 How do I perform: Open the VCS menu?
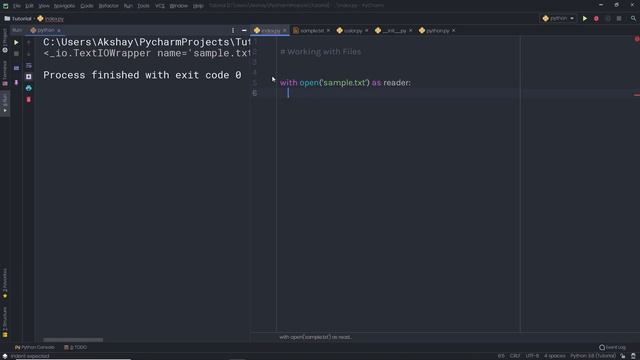(x=160, y=6)
